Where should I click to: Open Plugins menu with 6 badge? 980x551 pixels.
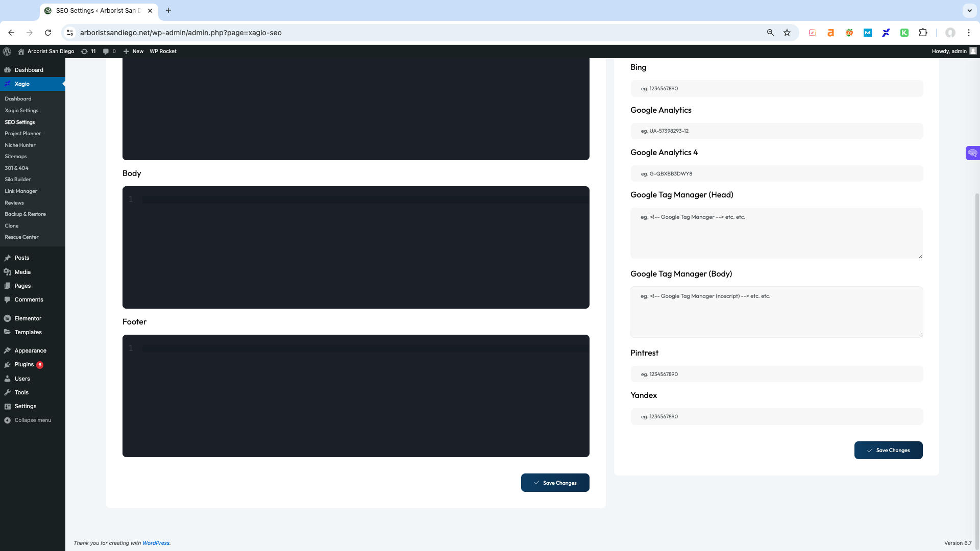(24, 365)
